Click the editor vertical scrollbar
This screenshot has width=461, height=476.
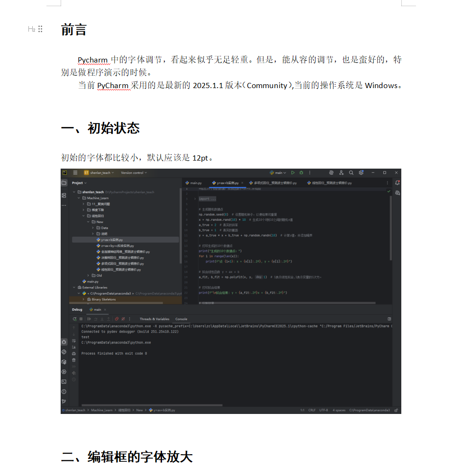click(x=390, y=228)
